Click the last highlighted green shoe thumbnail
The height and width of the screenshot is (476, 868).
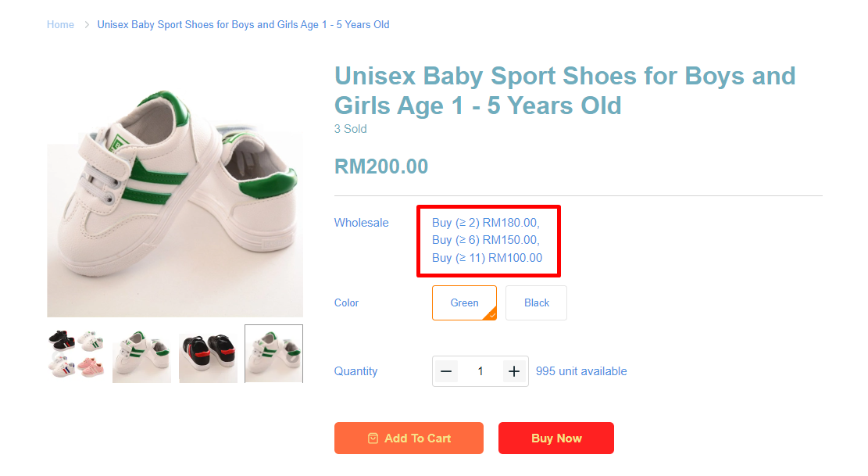[x=273, y=354]
